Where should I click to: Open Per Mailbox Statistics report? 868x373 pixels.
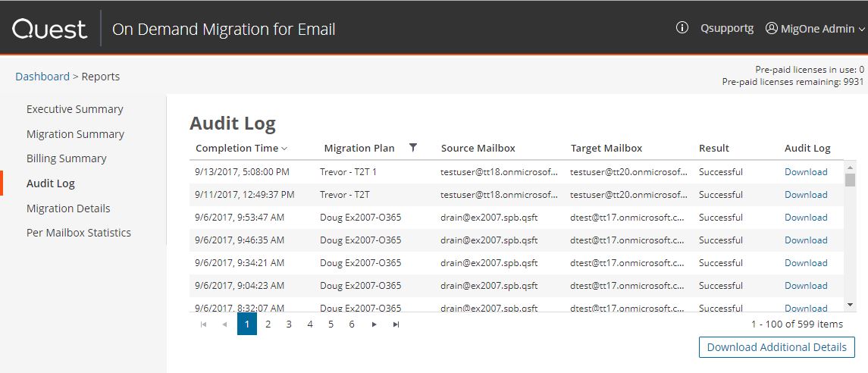79,233
